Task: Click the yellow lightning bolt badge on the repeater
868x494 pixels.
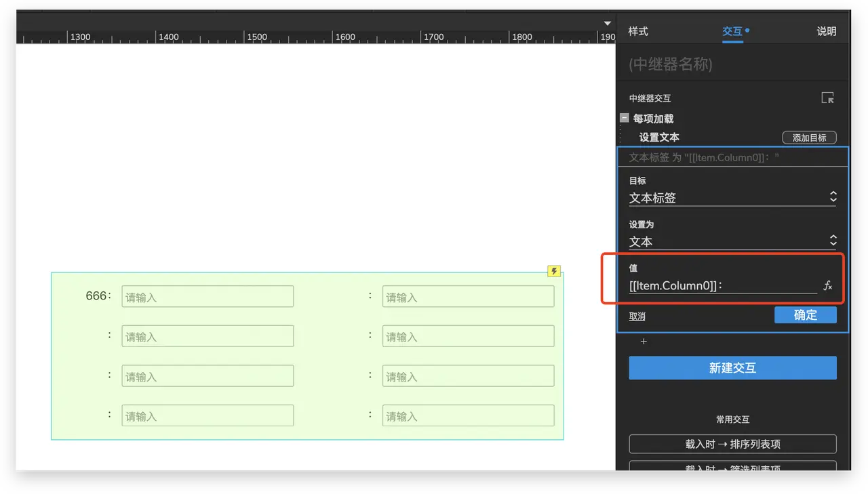Action: coord(554,272)
